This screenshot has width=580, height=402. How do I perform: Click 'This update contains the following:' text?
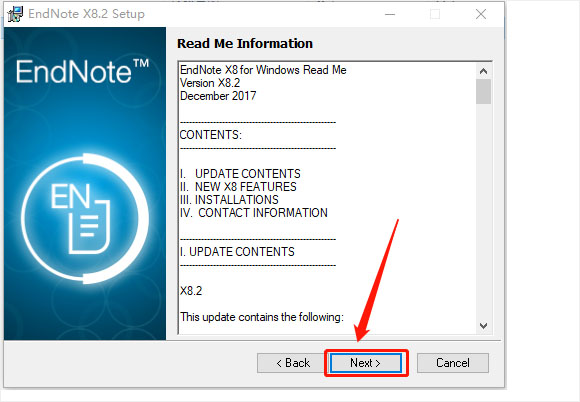pyautogui.click(x=262, y=317)
